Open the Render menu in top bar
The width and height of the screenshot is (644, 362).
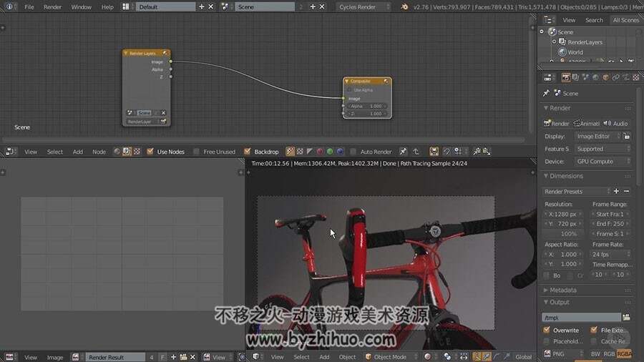point(52,7)
